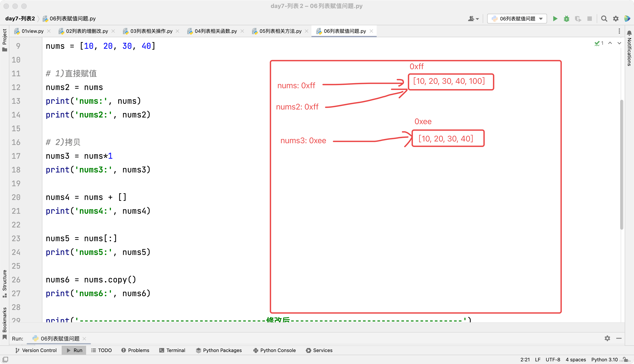Open the Run tool window button
The height and width of the screenshot is (364, 634).
coord(74,350)
